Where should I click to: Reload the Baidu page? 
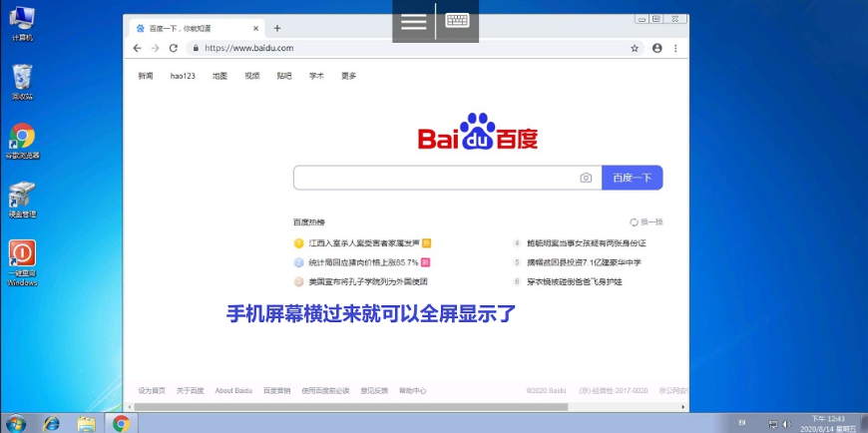(x=174, y=48)
